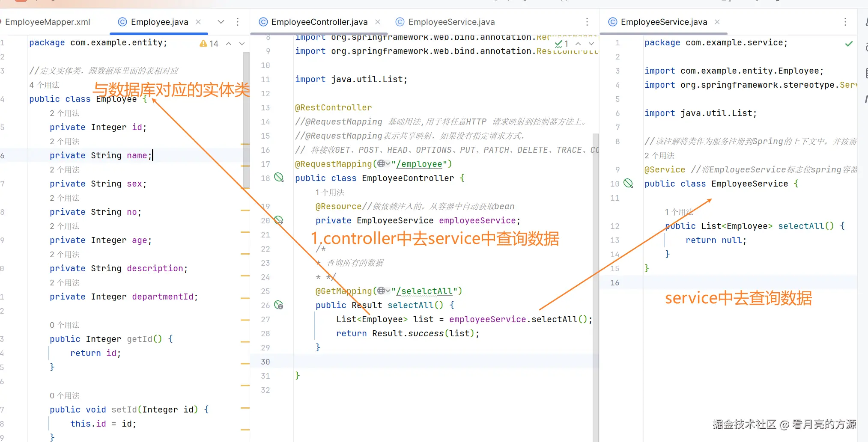Click line number 30 in EmployeeController gutter
This screenshot has width=868, height=442.
pyautogui.click(x=265, y=362)
